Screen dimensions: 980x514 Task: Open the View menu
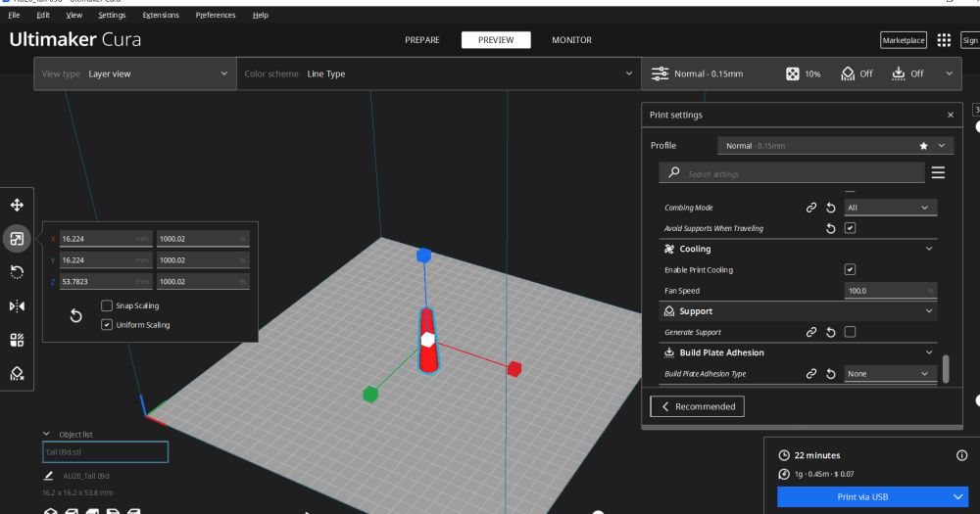click(x=73, y=15)
